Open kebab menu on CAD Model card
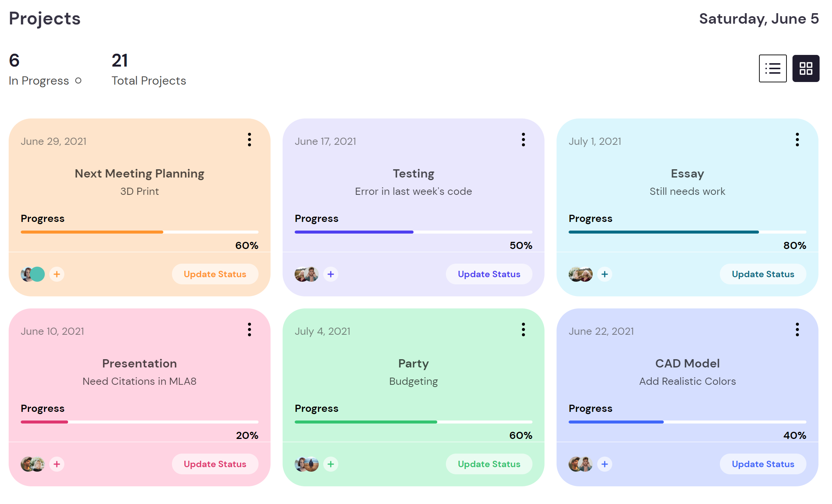This screenshot has width=832, height=504. [797, 329]
